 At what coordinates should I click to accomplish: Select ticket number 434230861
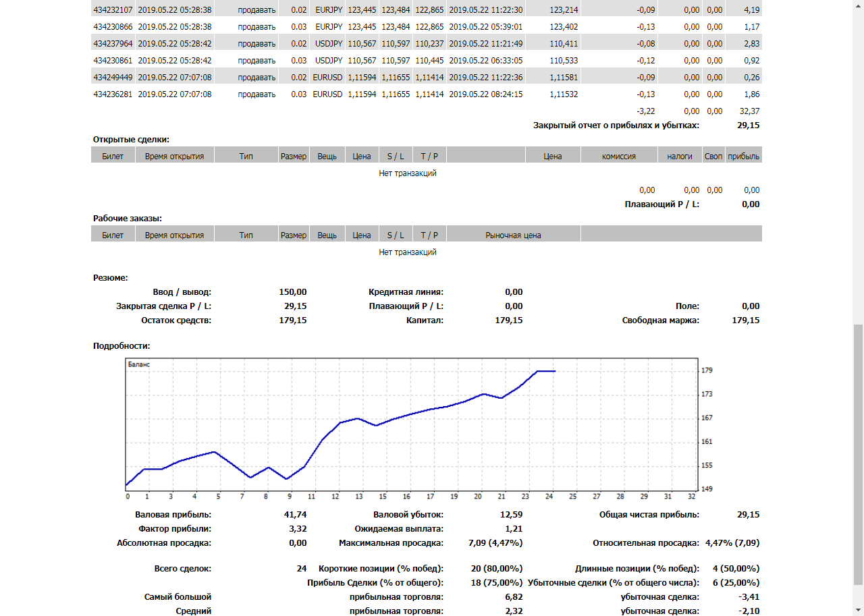pyautogui.click(x=113, y=61)
